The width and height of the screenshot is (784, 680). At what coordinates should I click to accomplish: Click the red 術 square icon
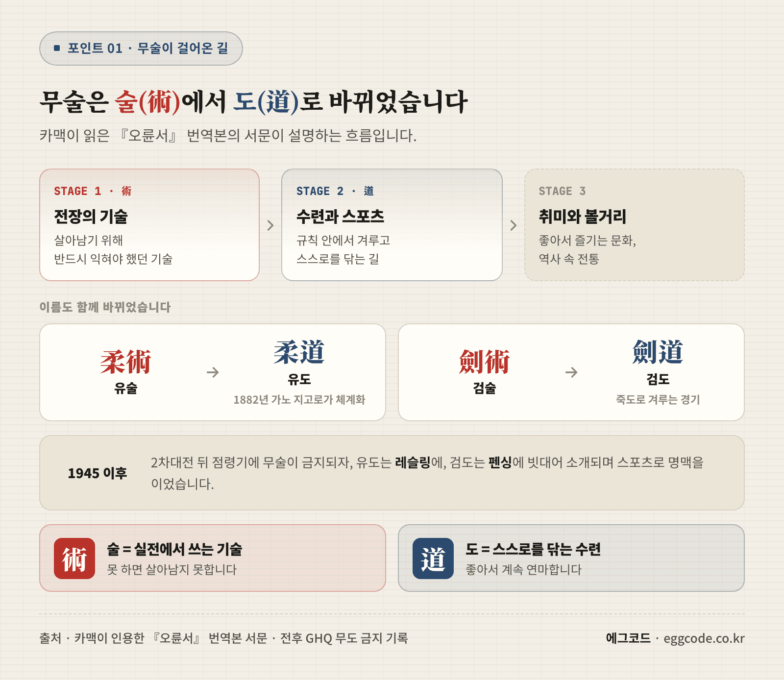(x=74, y=559)
